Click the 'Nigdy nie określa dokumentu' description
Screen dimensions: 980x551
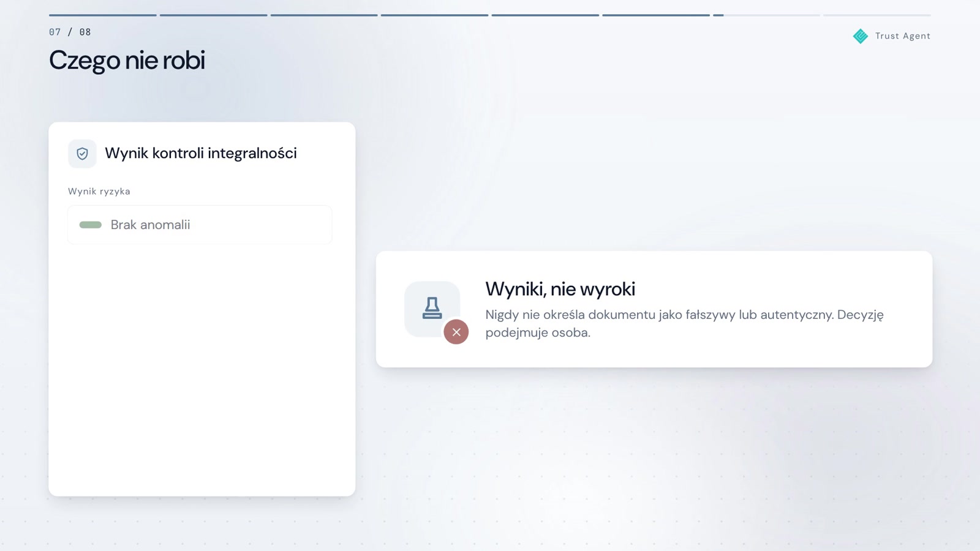pos(684,323)
